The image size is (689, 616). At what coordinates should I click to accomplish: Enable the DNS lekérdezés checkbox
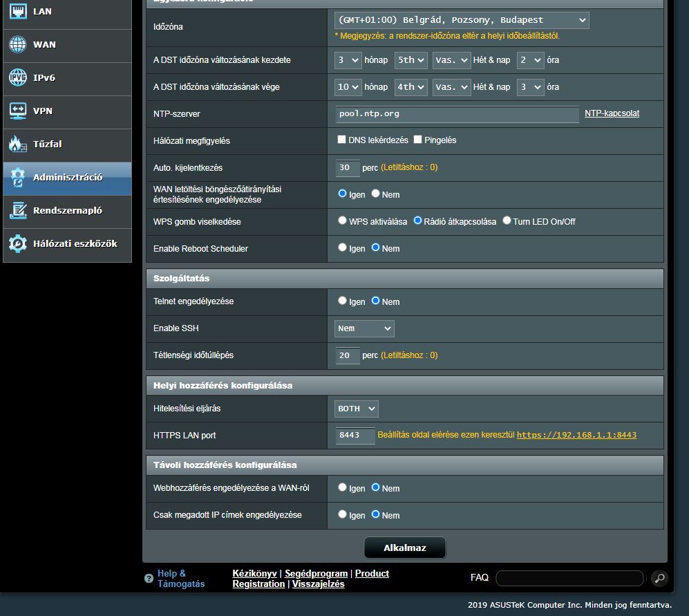tap(341, 140)
